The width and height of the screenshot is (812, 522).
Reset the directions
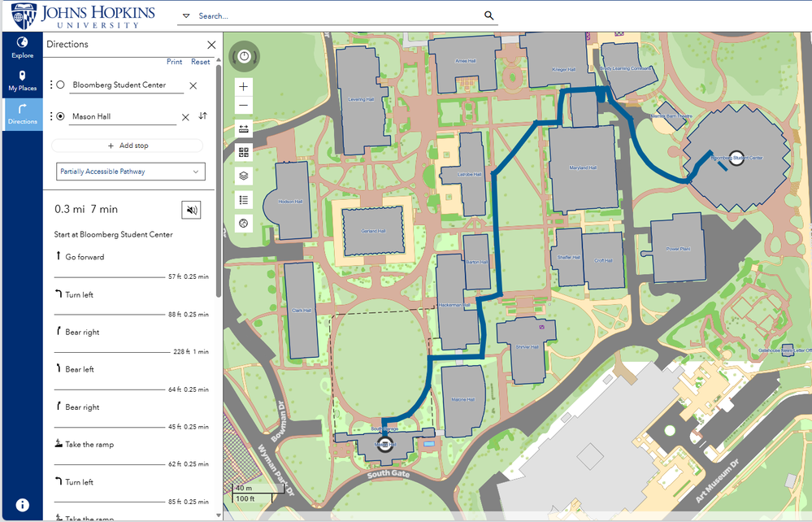click(x=201, y=62)
